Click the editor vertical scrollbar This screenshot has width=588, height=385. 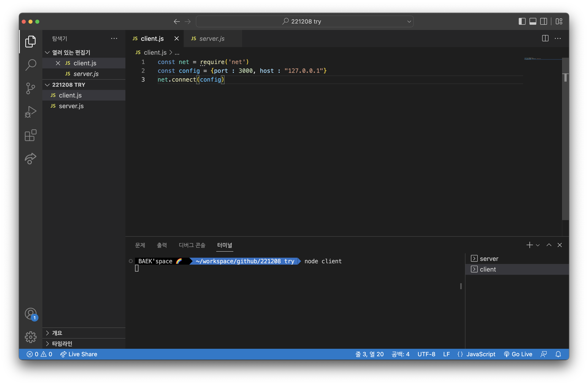pos(565,138)
